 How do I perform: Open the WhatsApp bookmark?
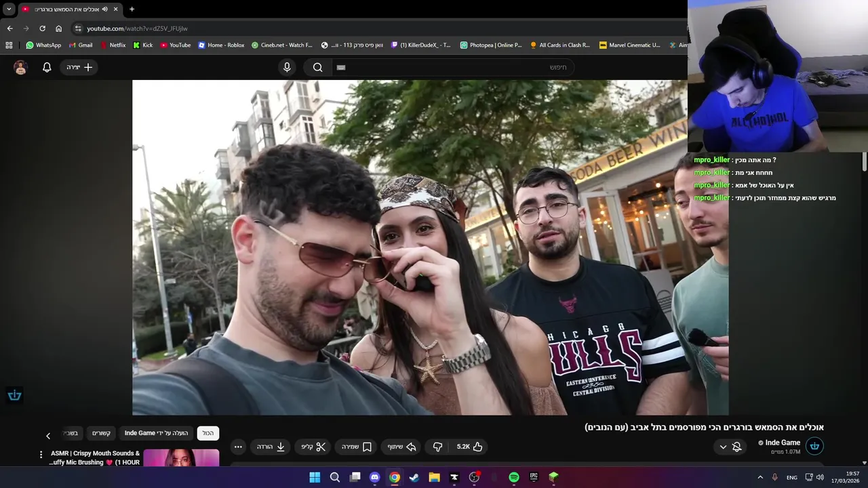43,45
